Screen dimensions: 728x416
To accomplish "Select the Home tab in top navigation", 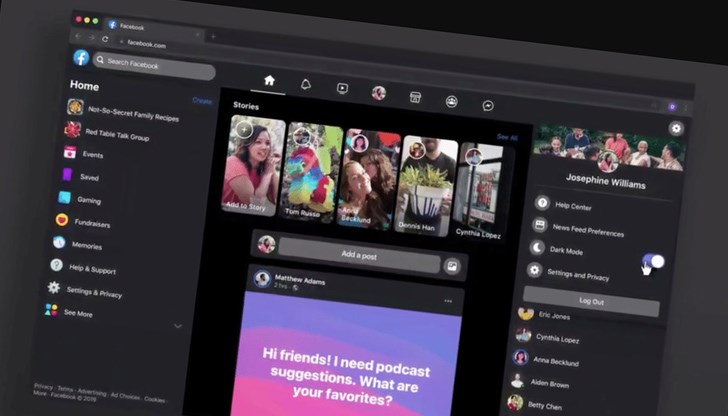I will coord(268,80).
